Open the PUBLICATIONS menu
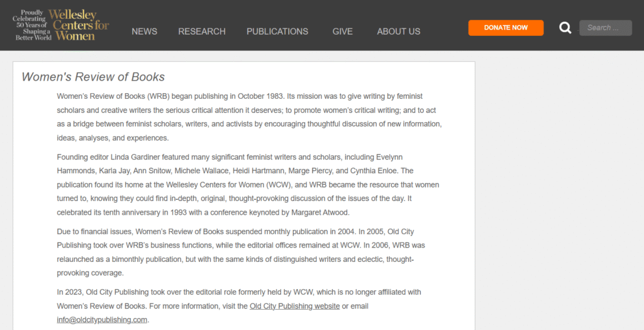The width and height of the screenshot is (644, 330). click(x=277, y=31)
